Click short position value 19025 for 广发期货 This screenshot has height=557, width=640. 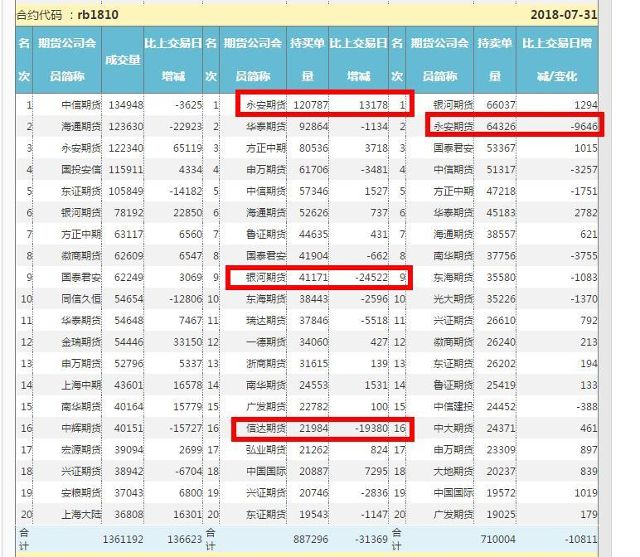tap(501, 515)
